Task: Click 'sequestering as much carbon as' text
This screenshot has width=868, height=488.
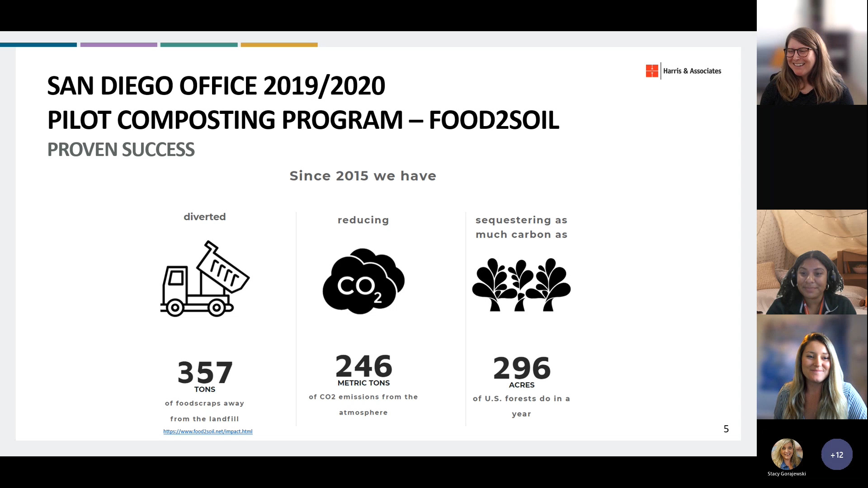Action: (x=521, y=227)
